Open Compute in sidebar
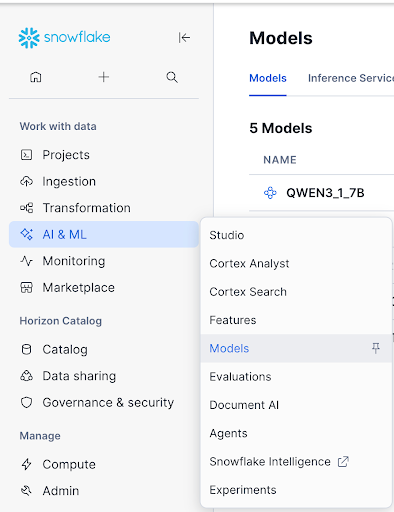 104,464
